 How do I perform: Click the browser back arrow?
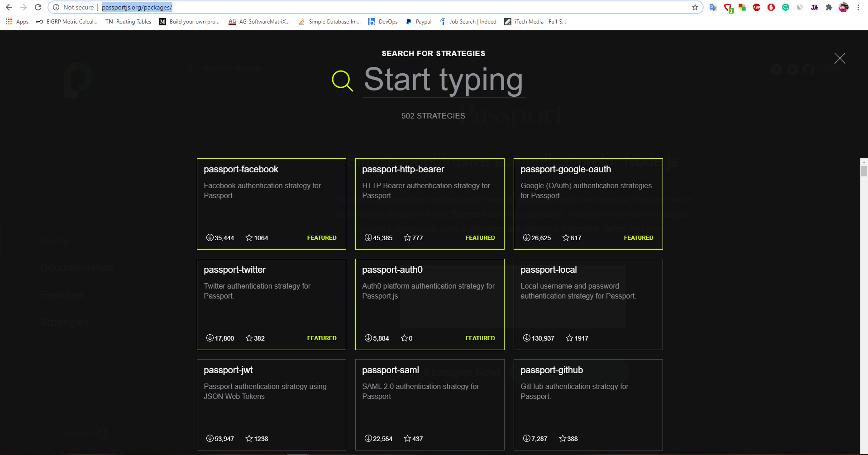click(x=9, y=7)
